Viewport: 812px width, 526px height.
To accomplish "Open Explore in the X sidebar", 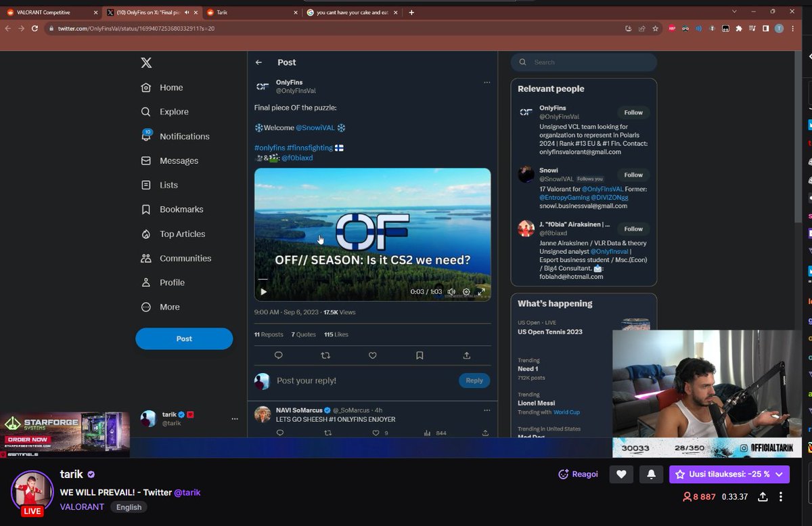I will 165,112.
